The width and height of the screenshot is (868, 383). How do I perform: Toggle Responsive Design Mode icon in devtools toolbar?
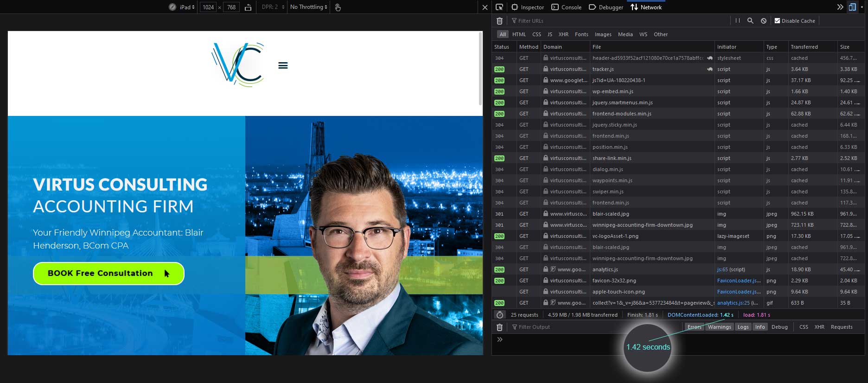tap(852, 7)
